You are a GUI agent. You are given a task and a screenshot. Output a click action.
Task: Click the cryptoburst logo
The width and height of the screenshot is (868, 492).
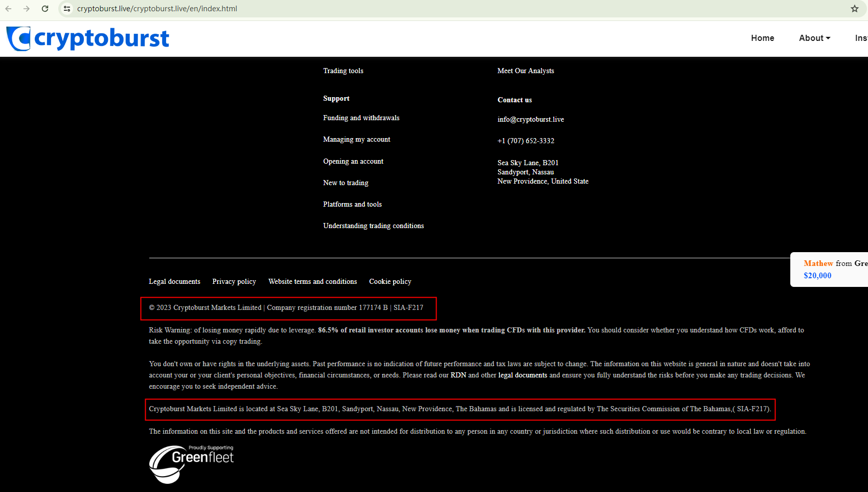tap(87, 38)
